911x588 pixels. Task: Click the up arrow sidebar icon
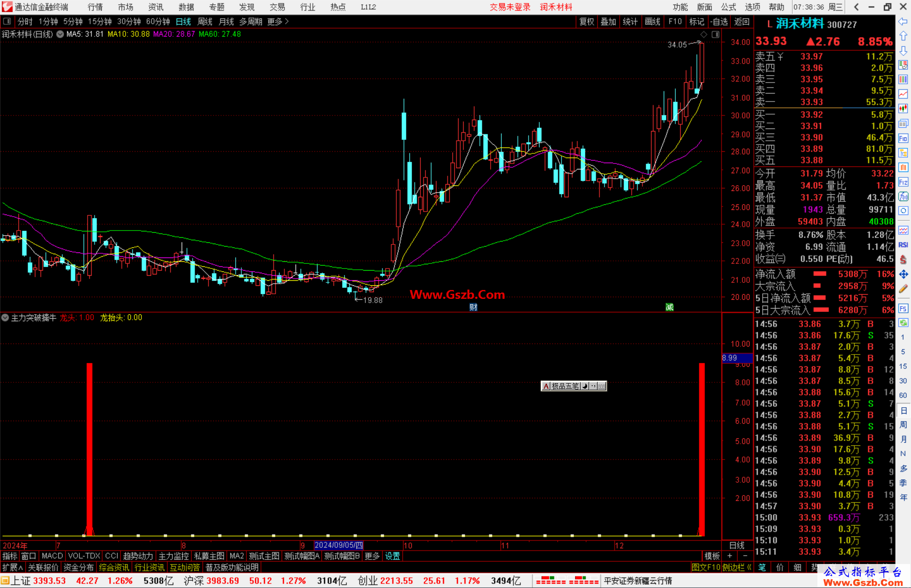(903, 36)
